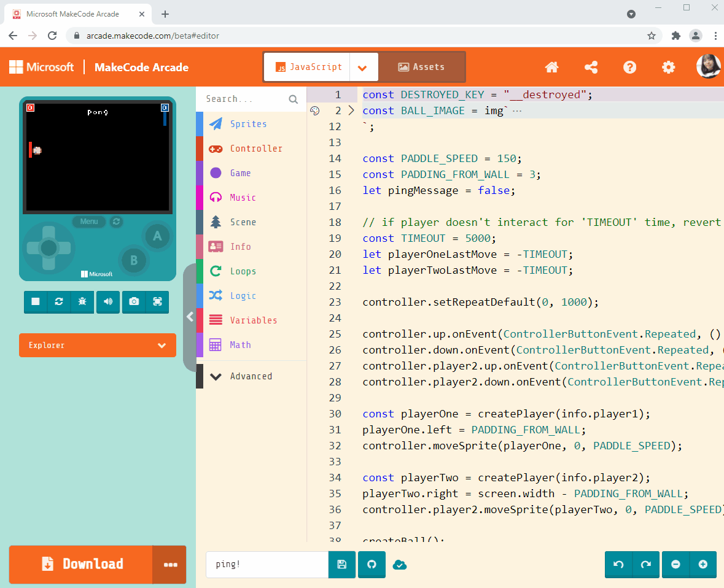Expand the Explorer panel
Image resolution: width=724 pixels, height=588 pixels.
pyautogui.click(x=98, y=345)
